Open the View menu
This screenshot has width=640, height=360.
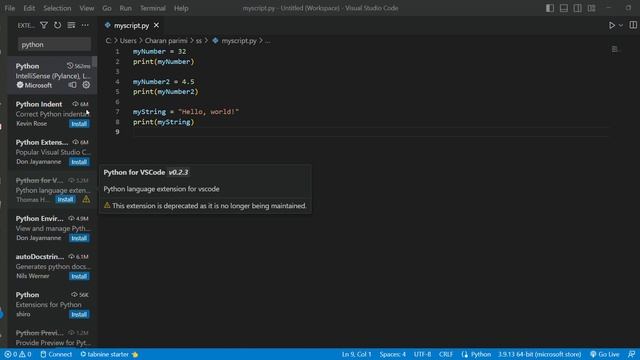[87, 8]
